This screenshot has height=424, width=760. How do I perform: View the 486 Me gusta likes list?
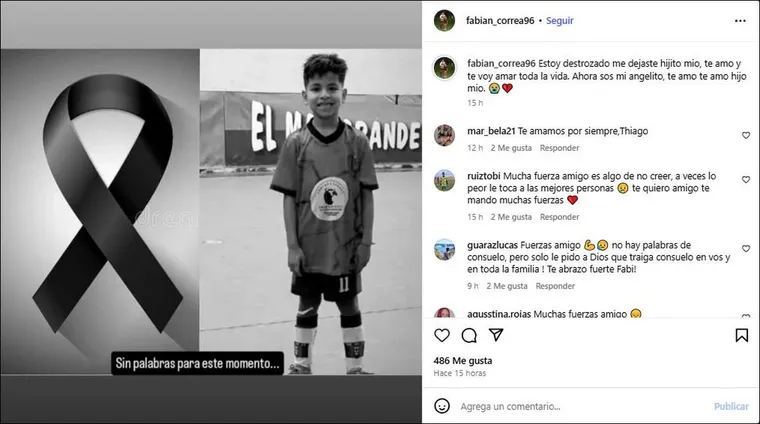(x=462, y=361)
